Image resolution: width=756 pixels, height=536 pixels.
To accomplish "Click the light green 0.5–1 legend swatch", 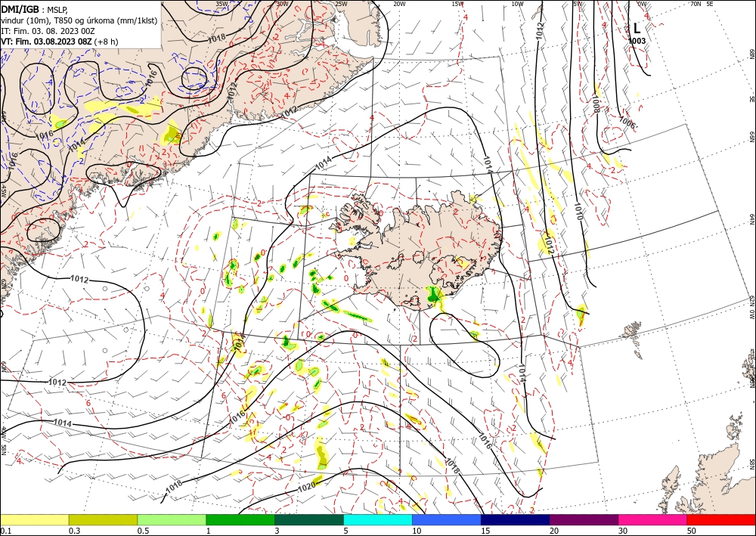I will click(172, 519).
